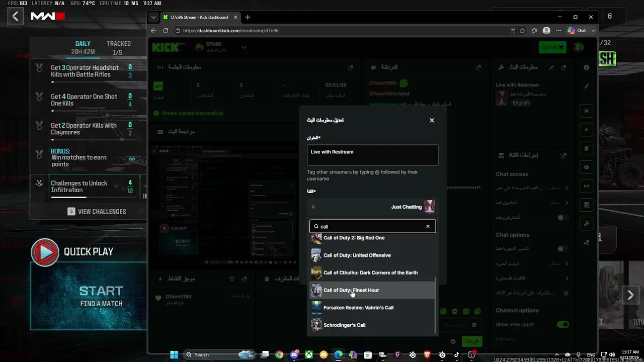Open the Edge tab actions menu
This screenshot has width=644, height=362.
point(153,17)
